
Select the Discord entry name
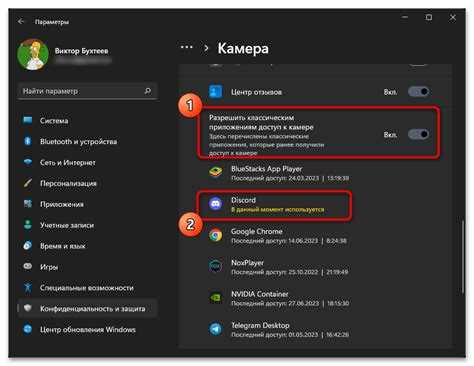tap(243, 200)
